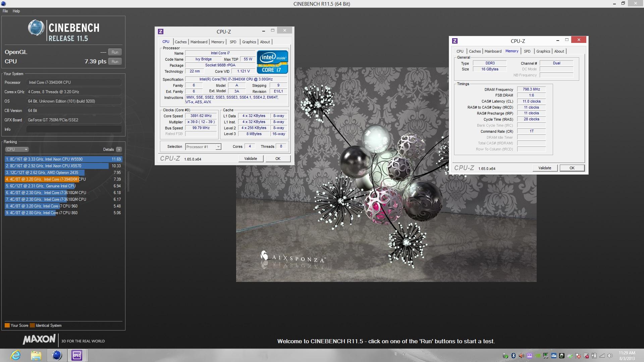Screen dimensions: 644x362
Task: Select ranking row i7 CPU 960
Action: pyautogui.click(x=63, y=206)
